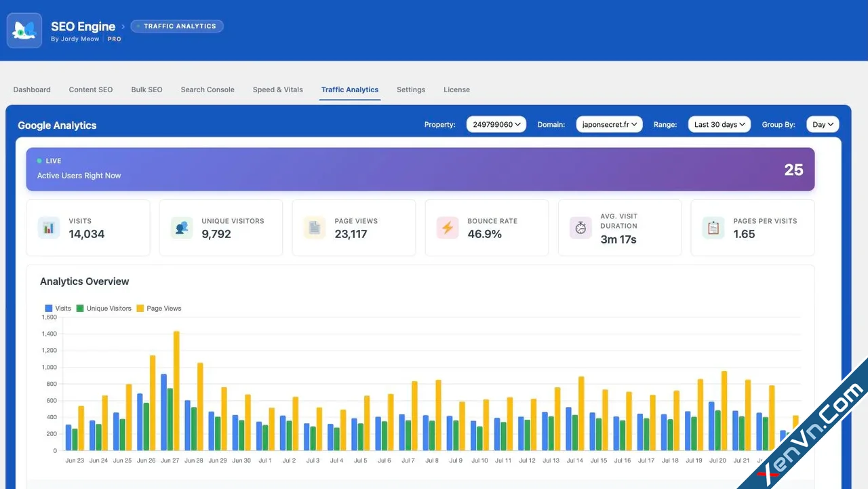Viewport: 868px width, 489px height.
Task: Toggle the Visits series in chart legend
Action: pos(58,309)
